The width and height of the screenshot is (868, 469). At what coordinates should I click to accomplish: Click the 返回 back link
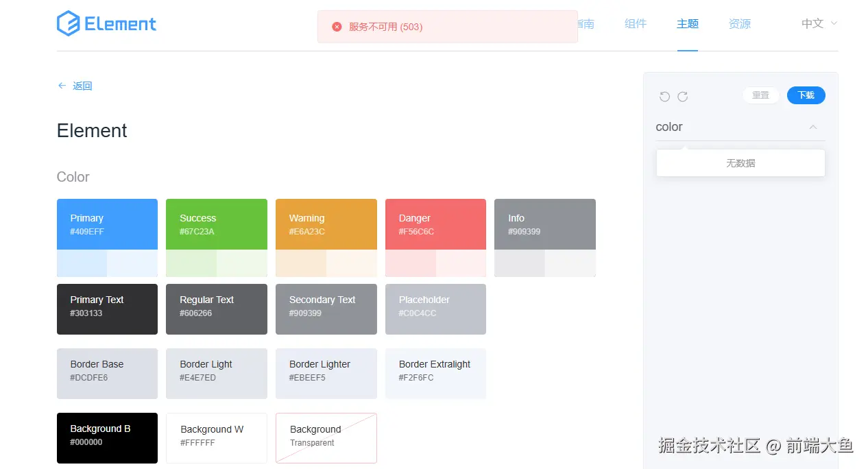point(82,86)
